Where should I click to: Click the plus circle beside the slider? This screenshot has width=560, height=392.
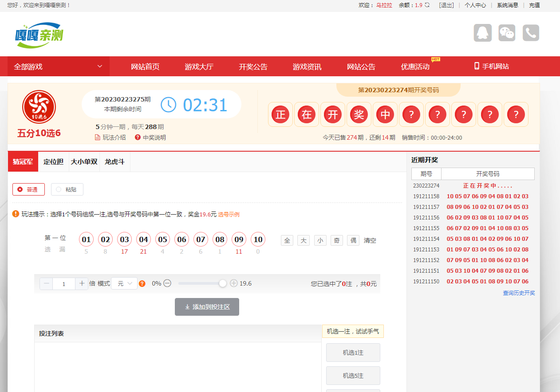click(234, 283)
